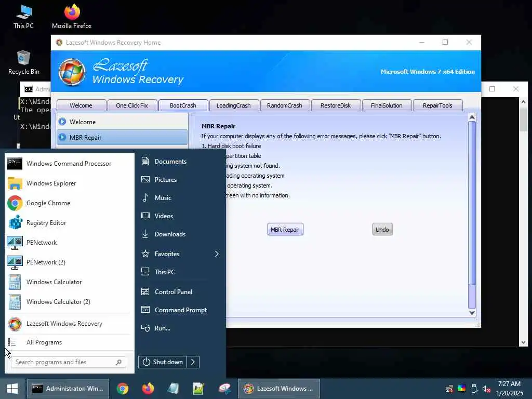Click the color display tray icon

click(462, 389)
